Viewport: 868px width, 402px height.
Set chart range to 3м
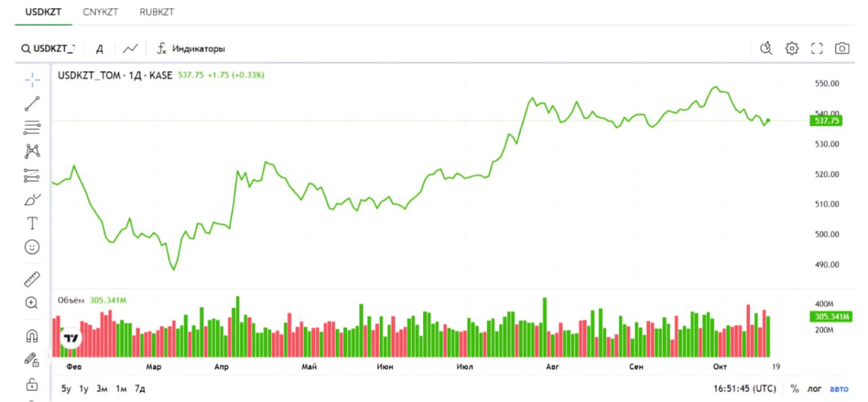point(102,388)
